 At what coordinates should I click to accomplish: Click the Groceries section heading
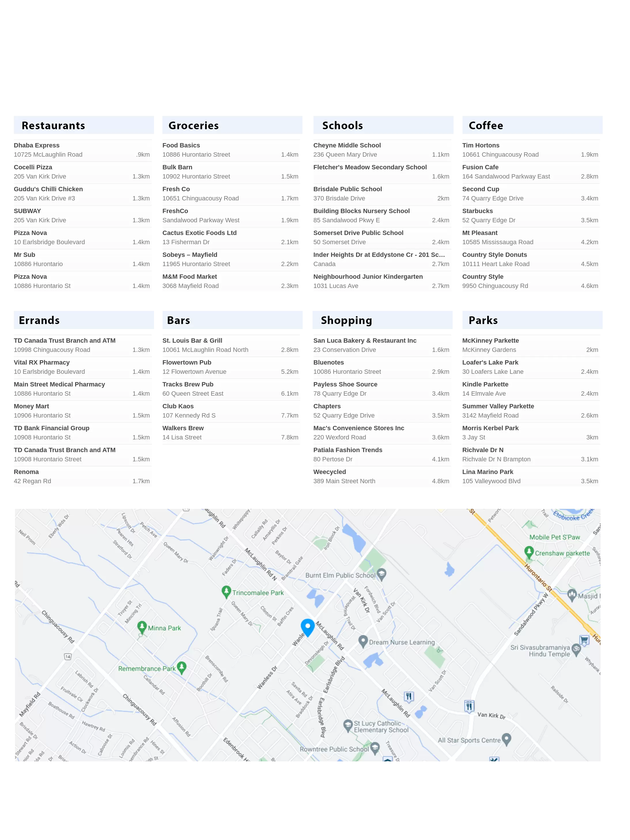tap(193, 126)
